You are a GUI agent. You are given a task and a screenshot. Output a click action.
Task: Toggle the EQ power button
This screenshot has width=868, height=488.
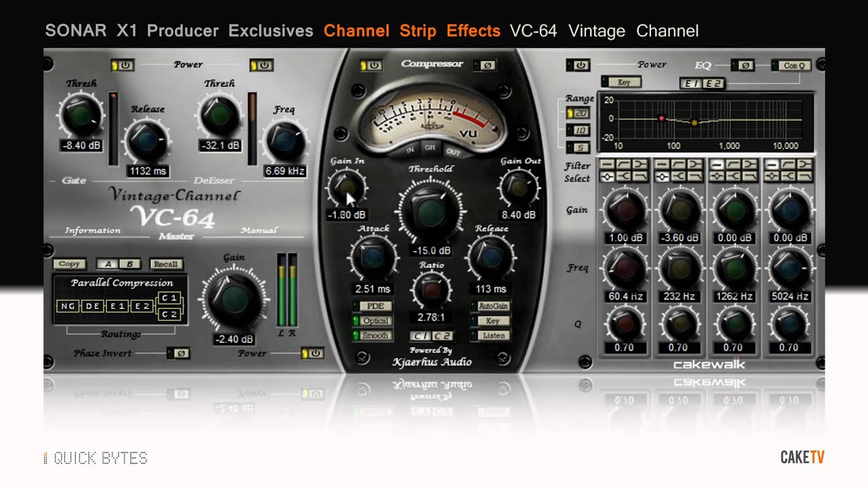578,65
